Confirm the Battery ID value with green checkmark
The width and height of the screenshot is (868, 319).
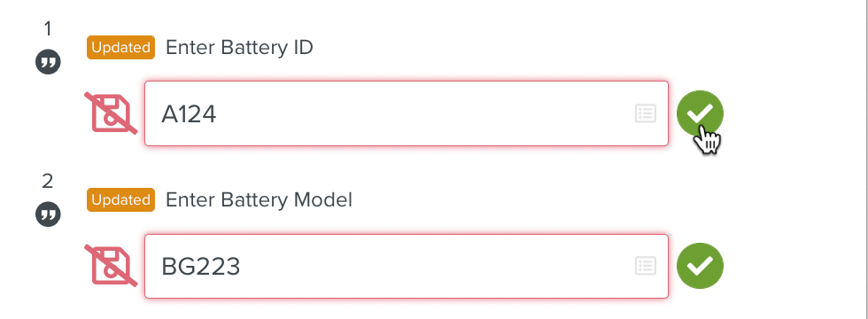point(700,113)
